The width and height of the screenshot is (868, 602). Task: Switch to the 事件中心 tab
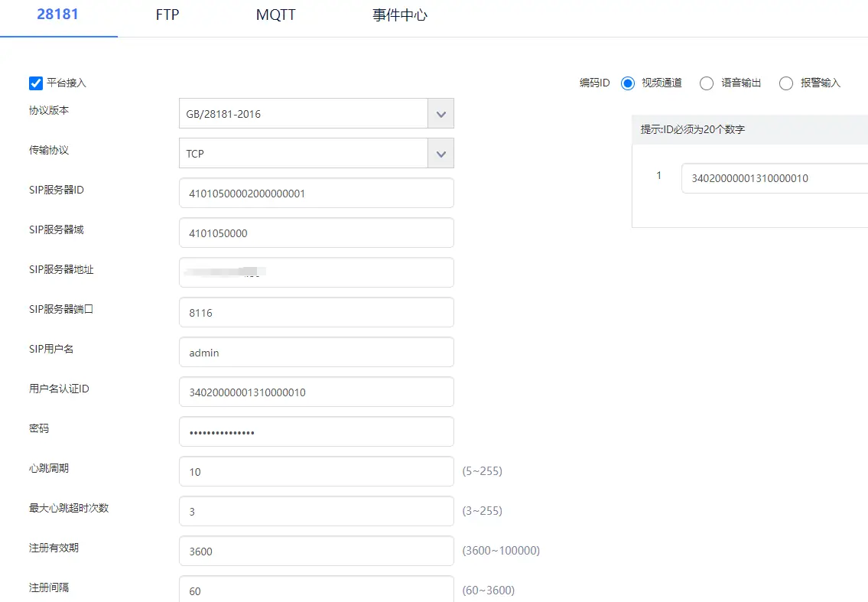pos(400,15)
